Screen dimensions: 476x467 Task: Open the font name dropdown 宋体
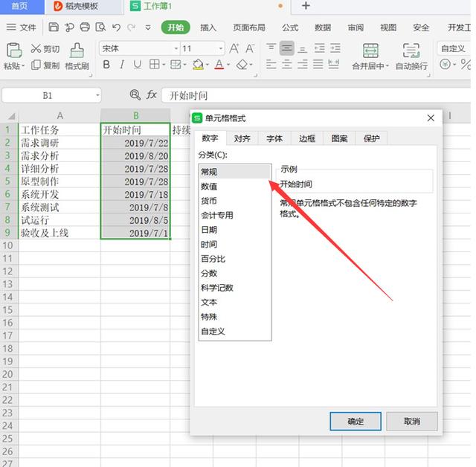coord(176,48)
